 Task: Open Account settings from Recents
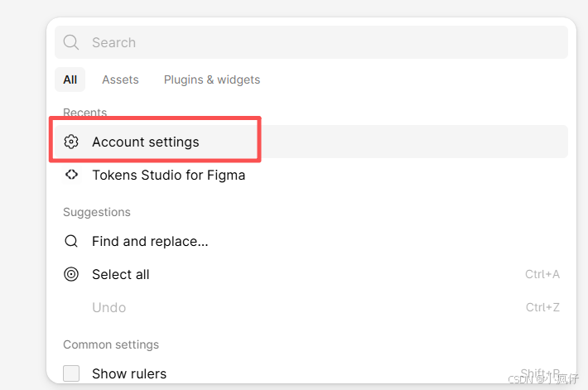[311, 142]
